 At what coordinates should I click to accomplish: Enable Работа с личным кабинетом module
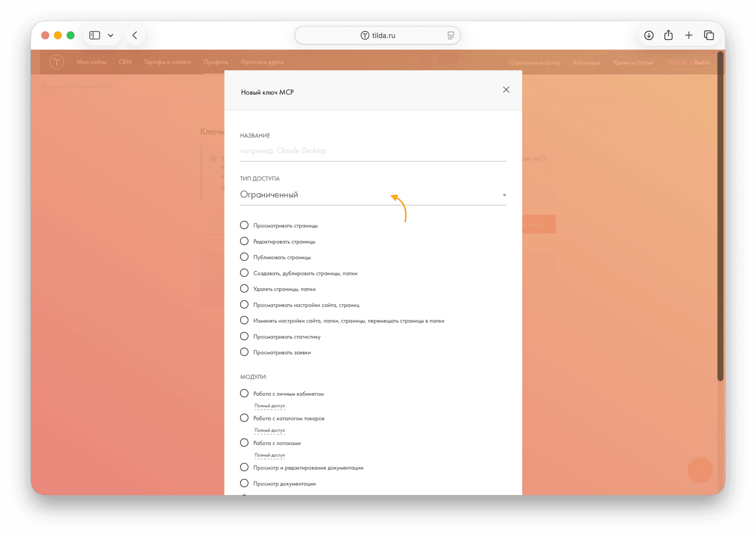click(244, 393)
